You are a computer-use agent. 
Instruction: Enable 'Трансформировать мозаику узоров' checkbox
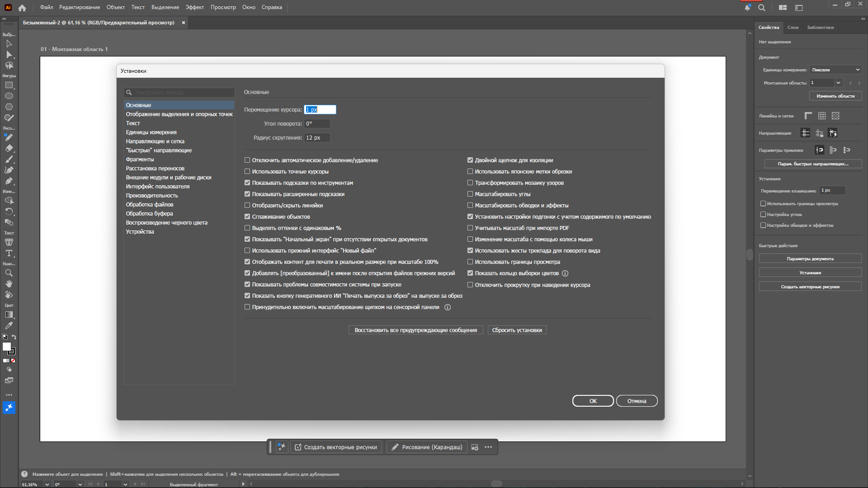coord(470,183)
